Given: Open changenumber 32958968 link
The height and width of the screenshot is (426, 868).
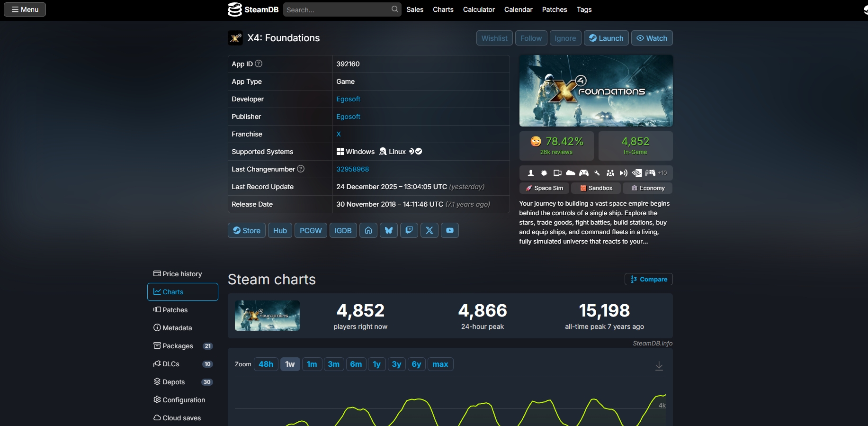Looking at the screenshot, I should coord(353,169).
